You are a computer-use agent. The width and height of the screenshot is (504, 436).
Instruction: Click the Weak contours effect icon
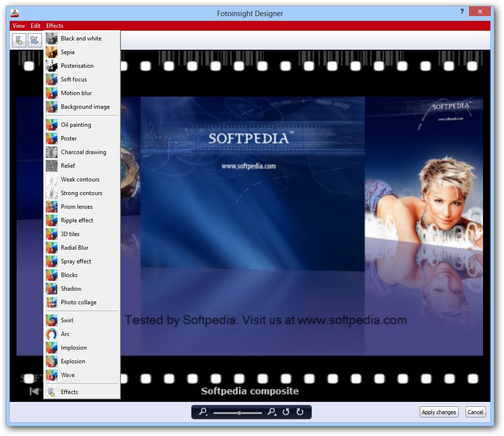tap(52, 179)
